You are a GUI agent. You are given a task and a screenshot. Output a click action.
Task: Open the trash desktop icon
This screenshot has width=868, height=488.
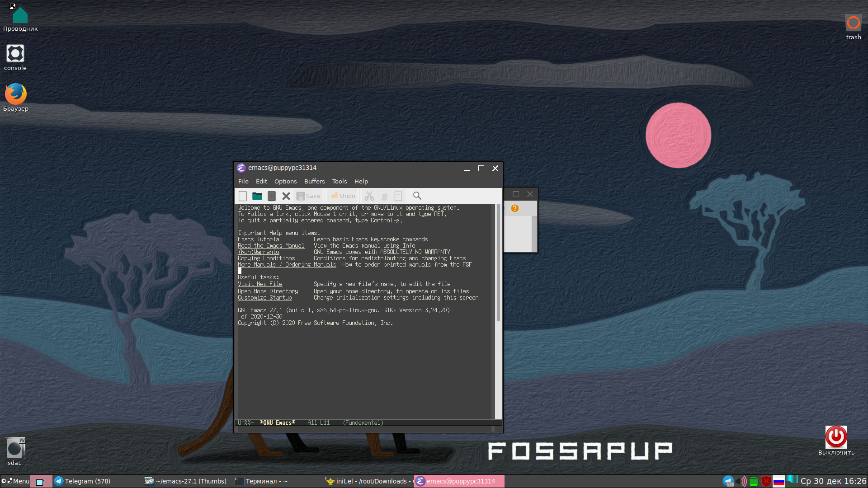pyautogui.click(x=854, y=27)
